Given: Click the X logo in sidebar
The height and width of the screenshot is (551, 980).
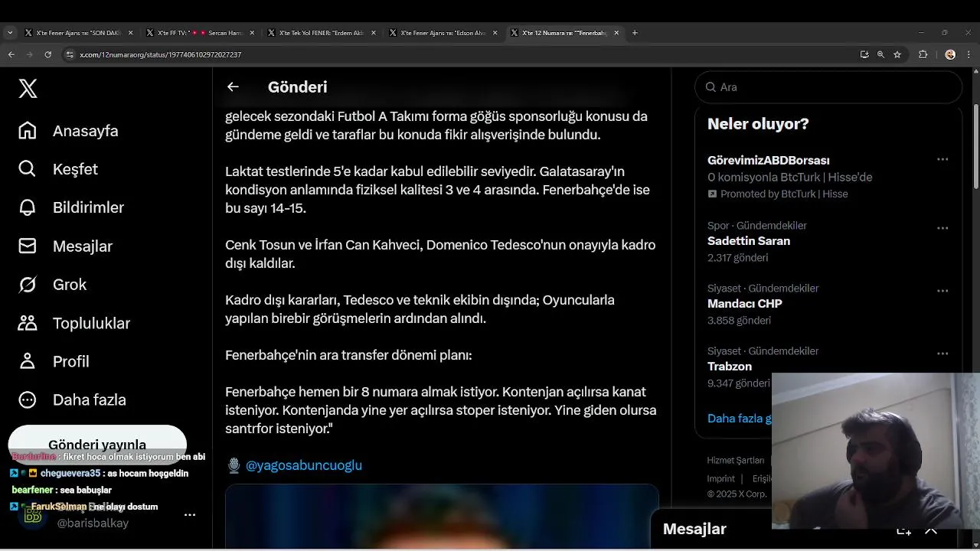Looking at the screenshot, I should coord(28,89).
